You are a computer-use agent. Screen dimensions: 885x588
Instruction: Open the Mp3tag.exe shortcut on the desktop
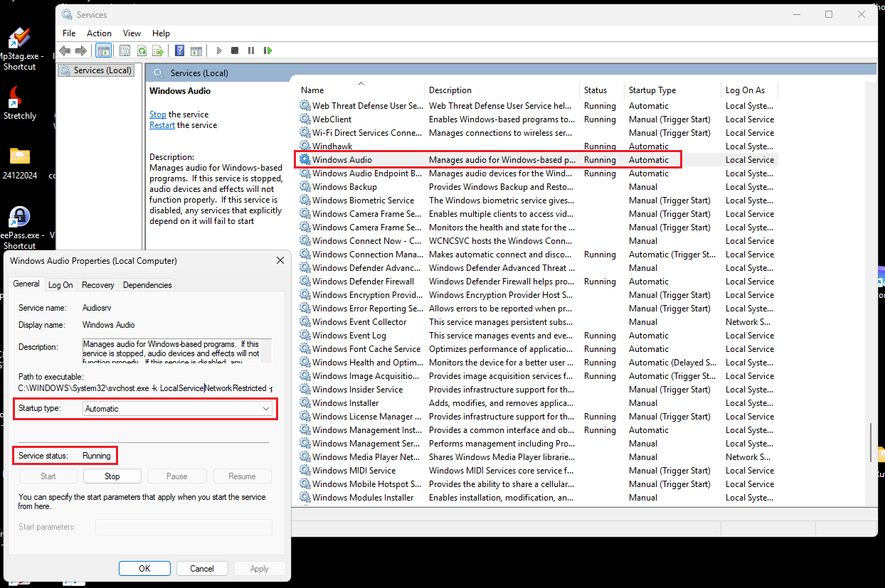pos(19,49)
